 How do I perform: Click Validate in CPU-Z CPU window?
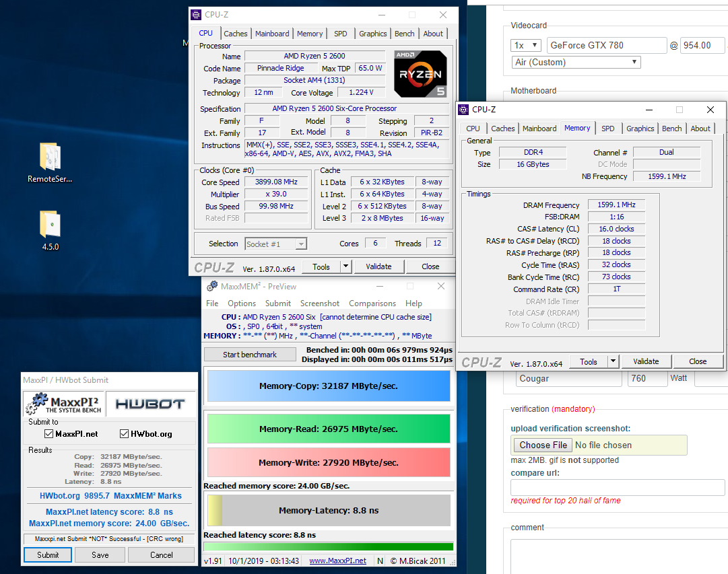(x=378, y=266)
